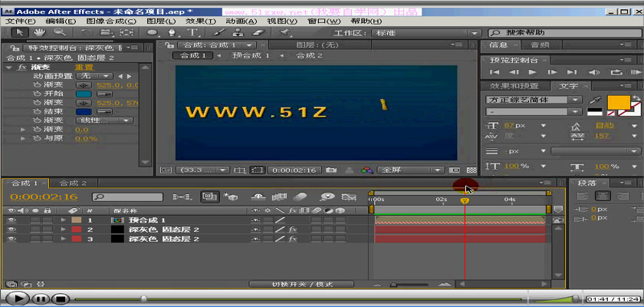Click the frame blending icon in timeline
Screen dimensions: 644x307
[x=279, y=197]
